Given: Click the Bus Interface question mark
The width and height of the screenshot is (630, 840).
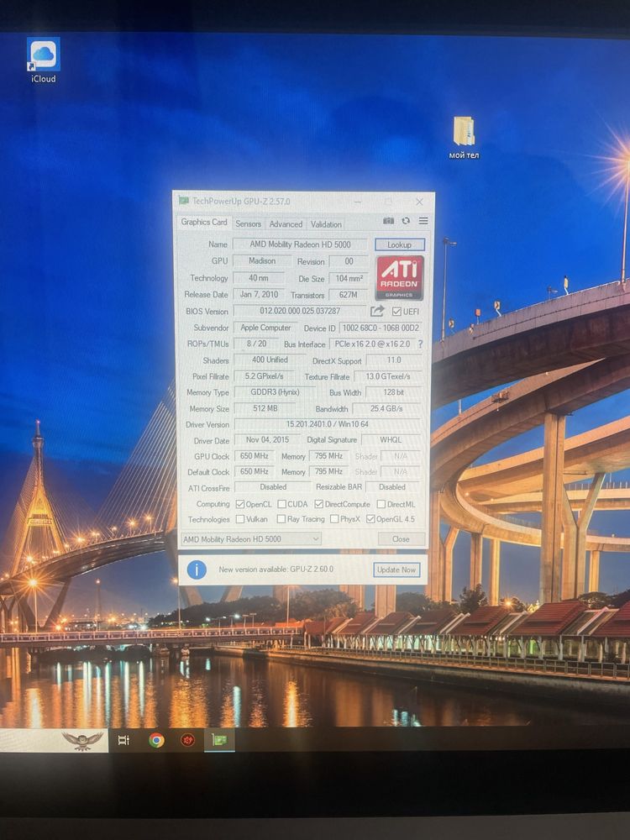Looking at the screenshot, I should click(421, 344).
